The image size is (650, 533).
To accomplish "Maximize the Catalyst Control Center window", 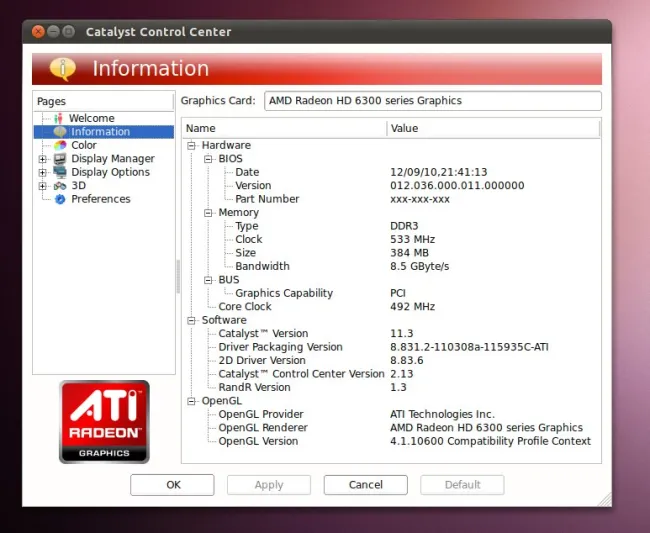I will (x=69, y=31).
